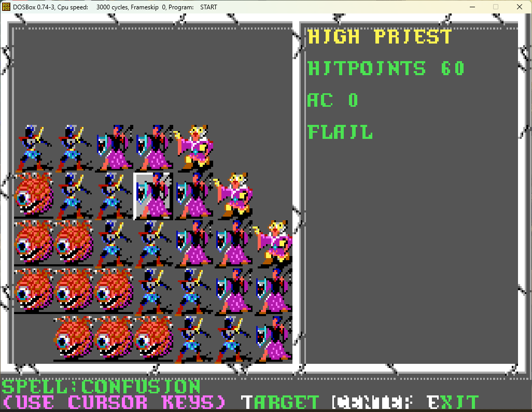Click the HITPOINTS 60 stat line
Screen dimensions: 532x412
(x=386, y=68)
